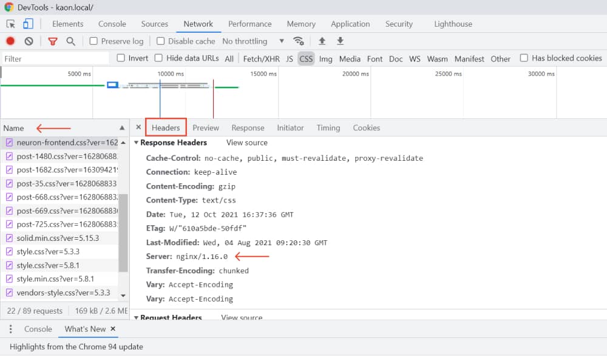Click View source for Request Headers
The image size is (607, 364).
[242, 317]
